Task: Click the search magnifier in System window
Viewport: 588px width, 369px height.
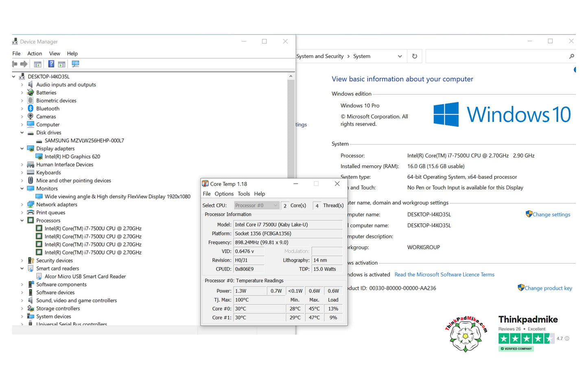Action: tap(571, 56)
